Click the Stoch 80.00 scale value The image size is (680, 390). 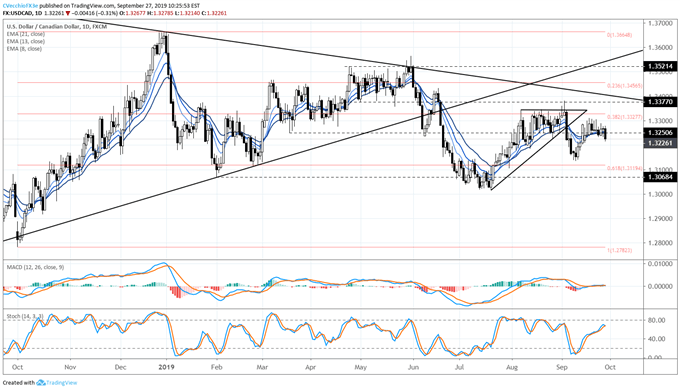657,320
